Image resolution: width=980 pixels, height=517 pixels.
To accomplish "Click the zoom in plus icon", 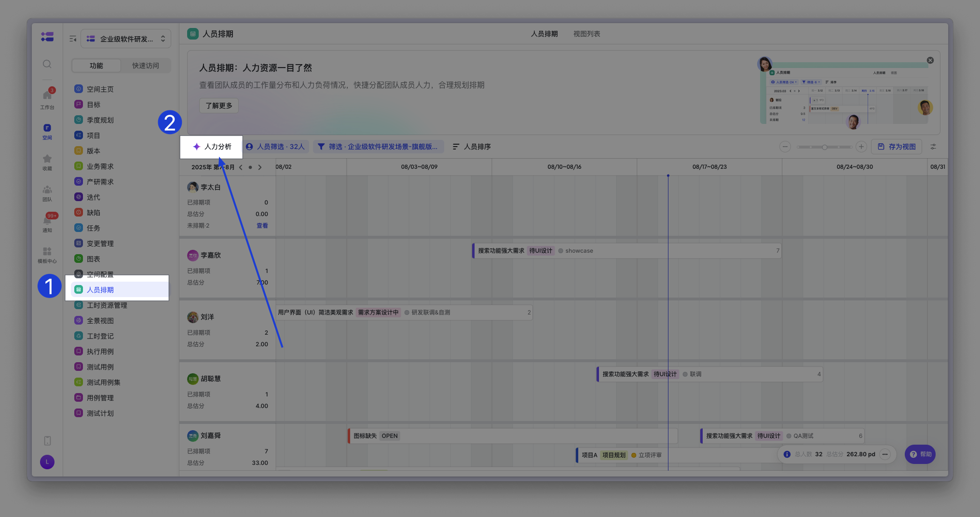I will pyautogui.click(x=861, y=147).
